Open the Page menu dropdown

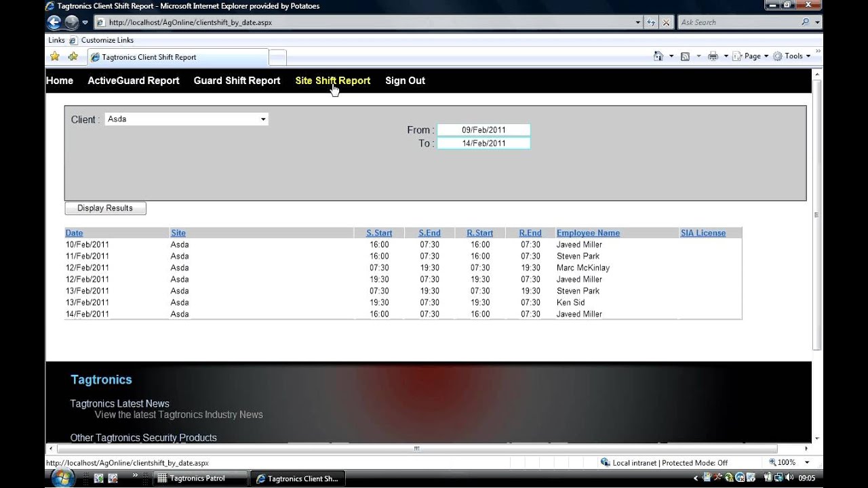click(751, 56)
